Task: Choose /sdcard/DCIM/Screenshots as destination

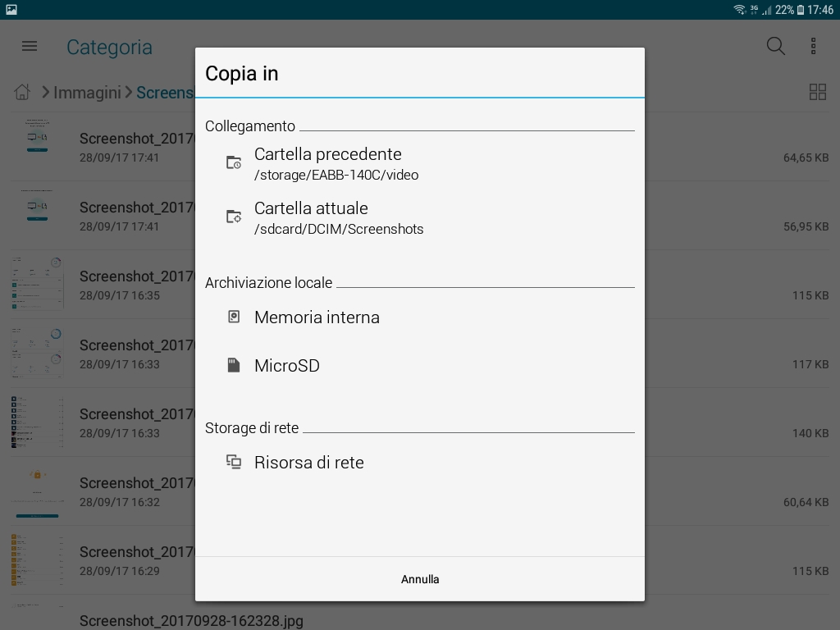Action: (339, 230)
